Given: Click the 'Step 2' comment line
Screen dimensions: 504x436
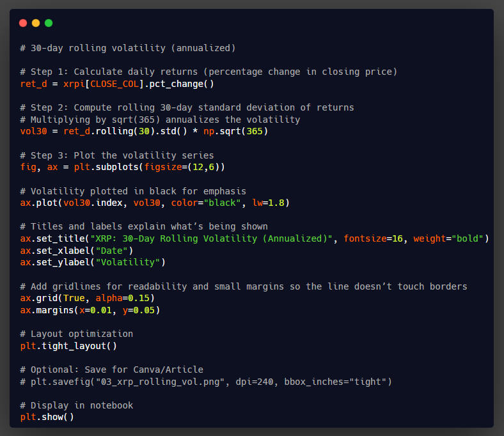Looking at the screenshot, I should (187, 107).
